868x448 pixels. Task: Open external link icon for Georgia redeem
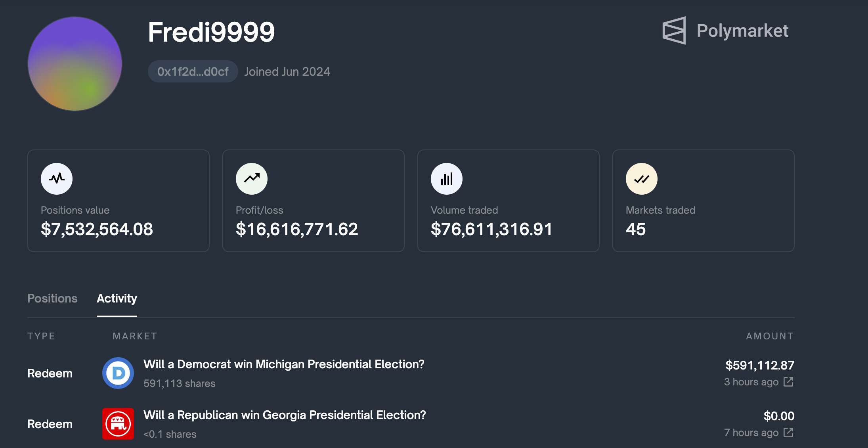click(788, 433)
